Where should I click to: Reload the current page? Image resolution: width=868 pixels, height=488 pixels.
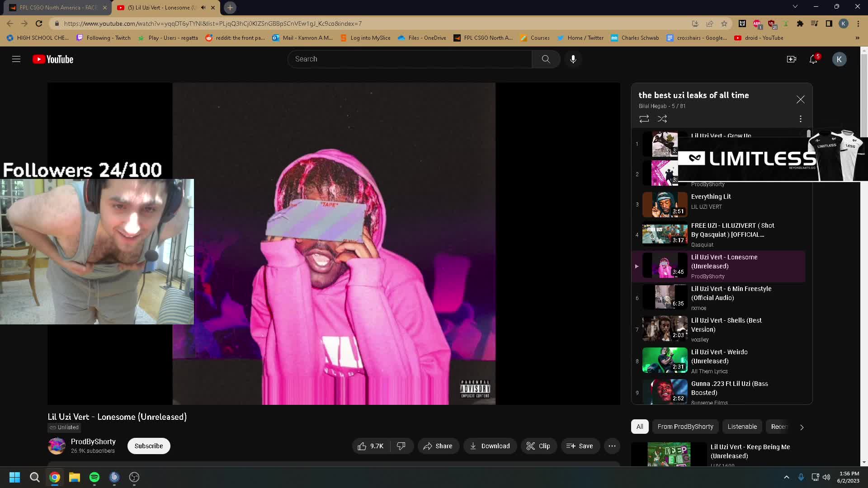click(x=39, y=23)
